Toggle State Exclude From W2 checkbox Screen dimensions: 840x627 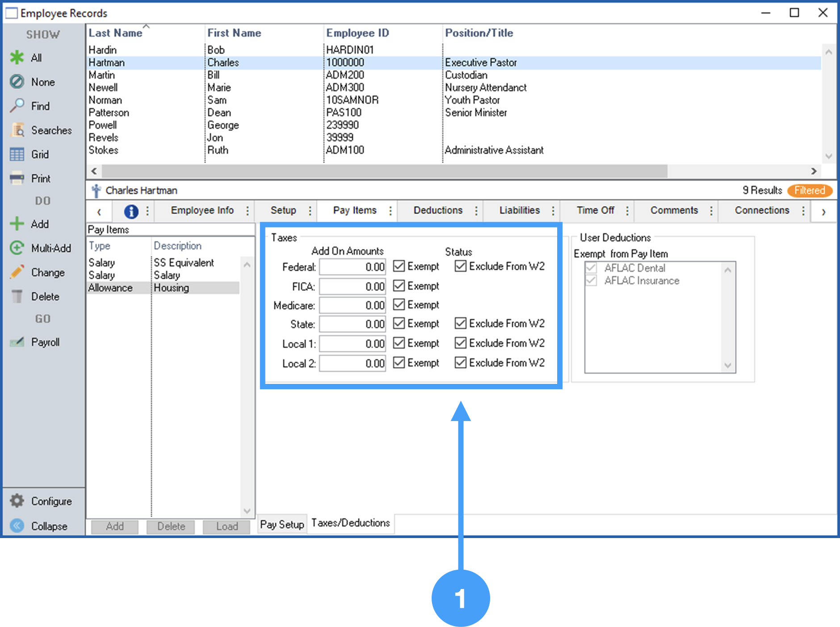tap(461, 323)
